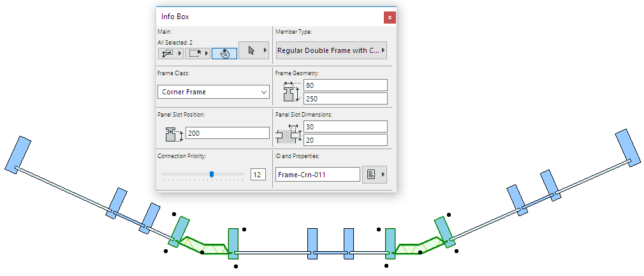Viewport: 644px width, 276px height.
Task: Open the ID and Properties list button
Action: [x=374, y=175]
